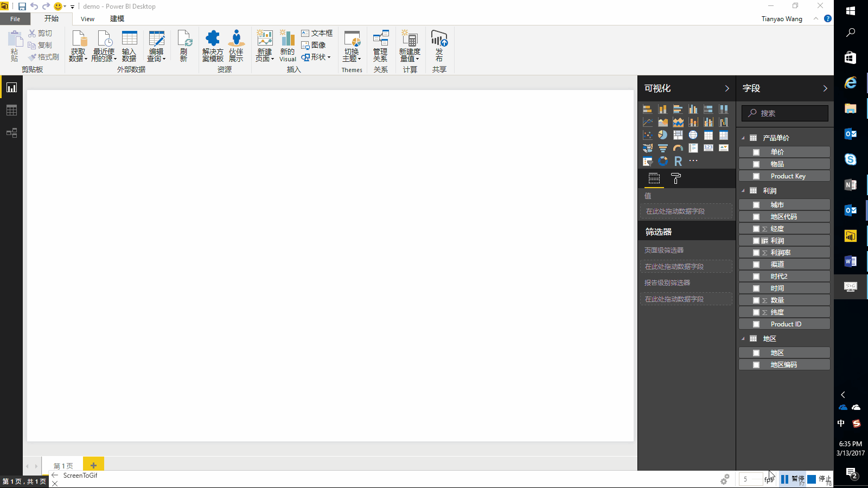Check the 地区编码 field checkbox
Image resolution: width=868 pixels, height=488 pixels.
[x=756, y=365]
